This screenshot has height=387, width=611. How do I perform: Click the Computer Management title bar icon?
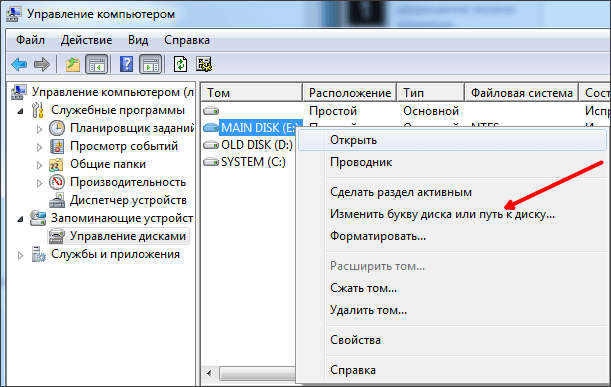point(13,13)
